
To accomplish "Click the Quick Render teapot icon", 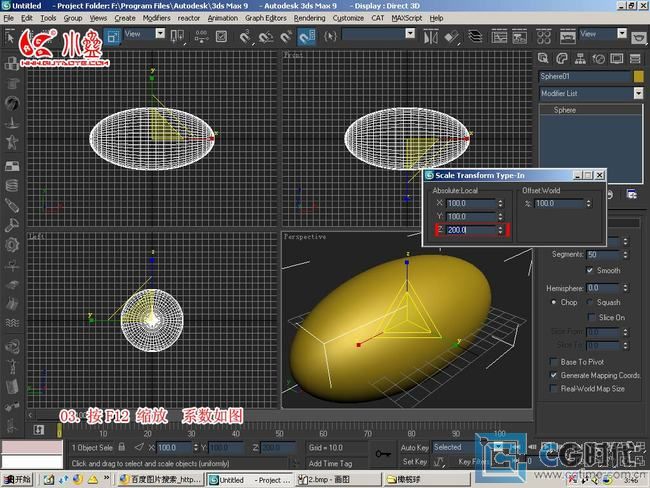I will click(639, 38).
